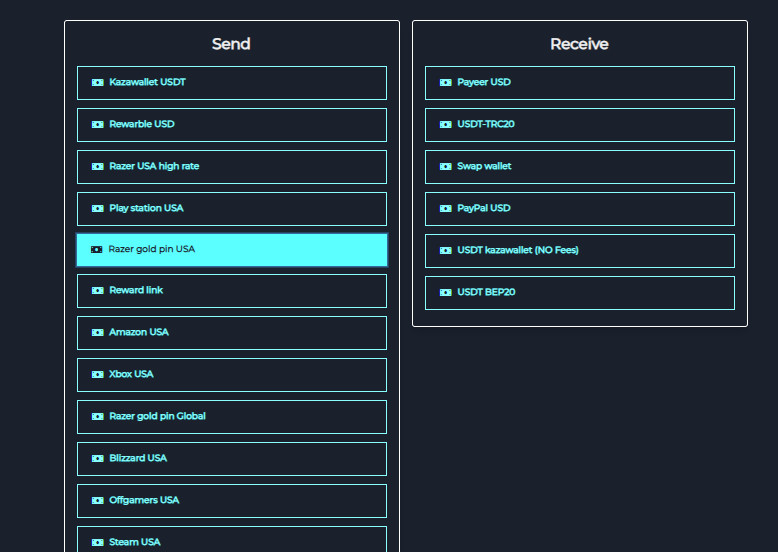The width and height of the screenshot is (778, 552).
Task: Pick Play station USA to send
Action: 232,209
